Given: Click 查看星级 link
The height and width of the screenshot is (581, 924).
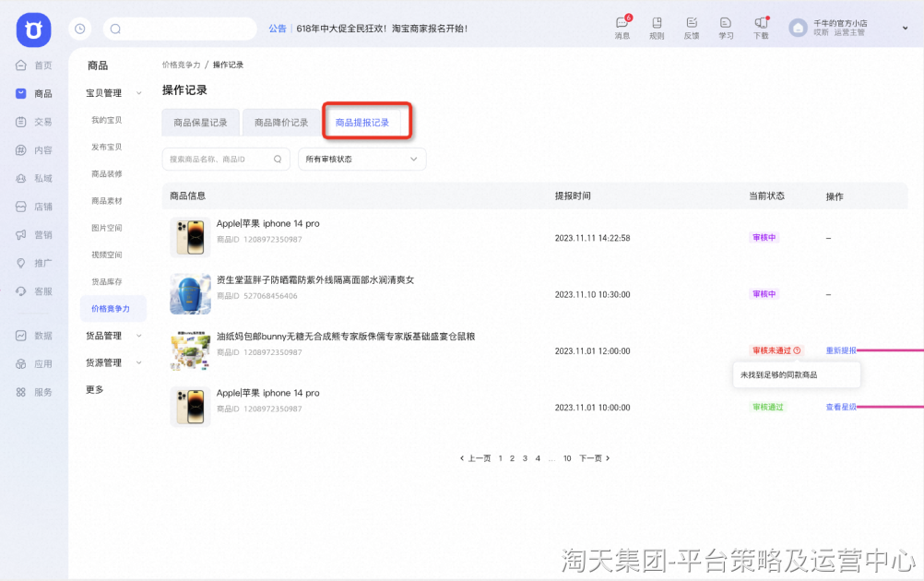Looking at the screenshot, I should pyautogui.click(x=841, y=408).
